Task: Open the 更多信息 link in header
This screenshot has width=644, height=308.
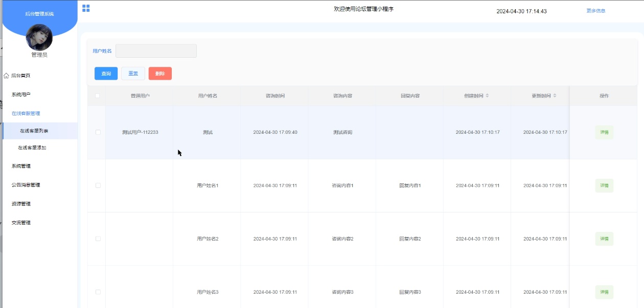Action: (596, 11)
